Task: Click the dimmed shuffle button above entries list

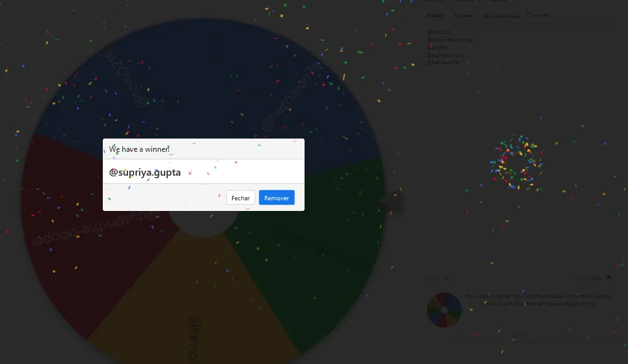Action: pos(435,16)
